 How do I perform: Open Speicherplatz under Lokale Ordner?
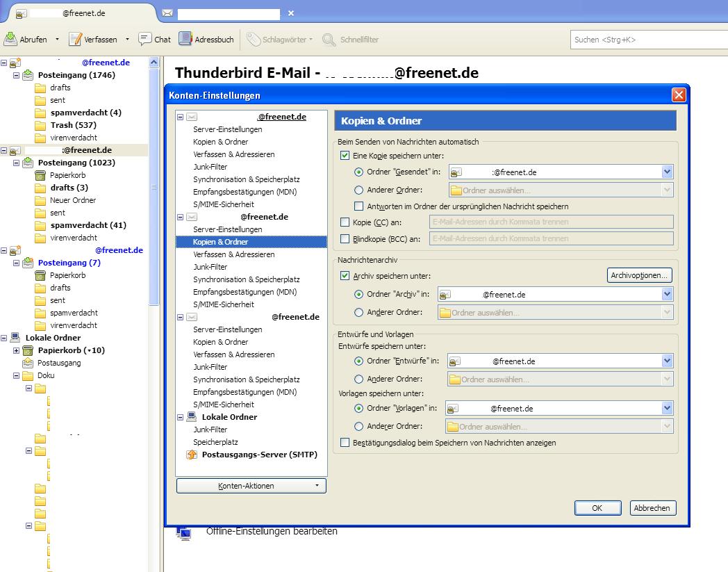pos(215,442)
